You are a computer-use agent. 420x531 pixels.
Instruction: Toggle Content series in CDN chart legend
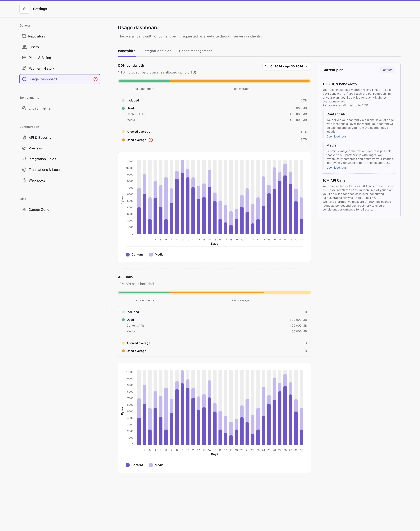134,255
